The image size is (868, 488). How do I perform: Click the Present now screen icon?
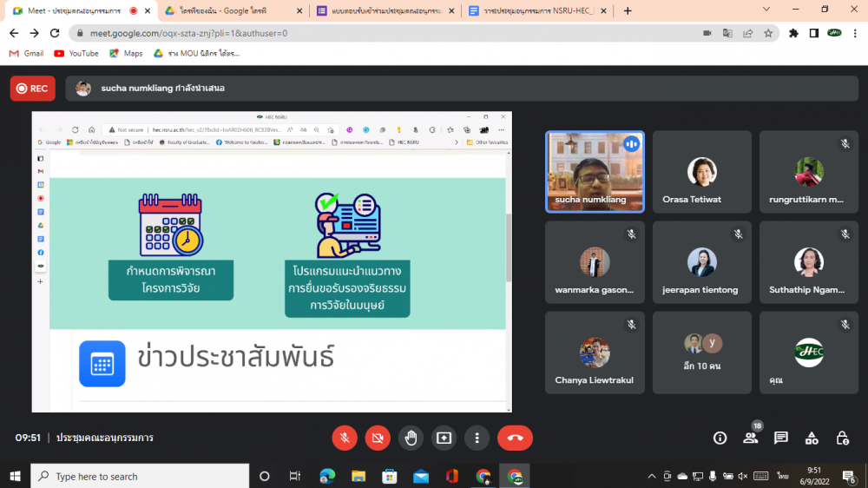coord(444,438)
